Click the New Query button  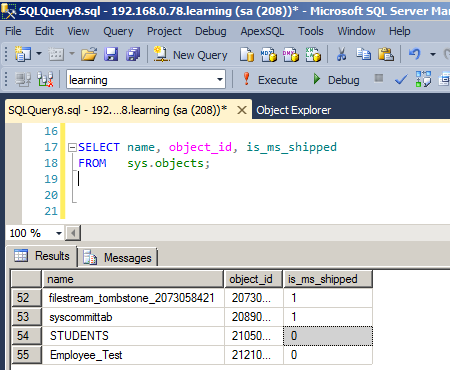pos(190,54)
